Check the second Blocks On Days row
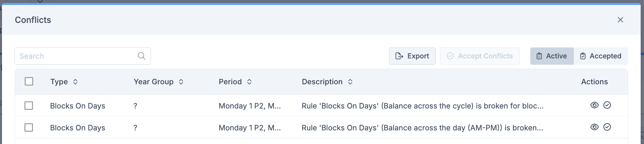The height and width of the screenshot is (144, 644). point(29,127)
